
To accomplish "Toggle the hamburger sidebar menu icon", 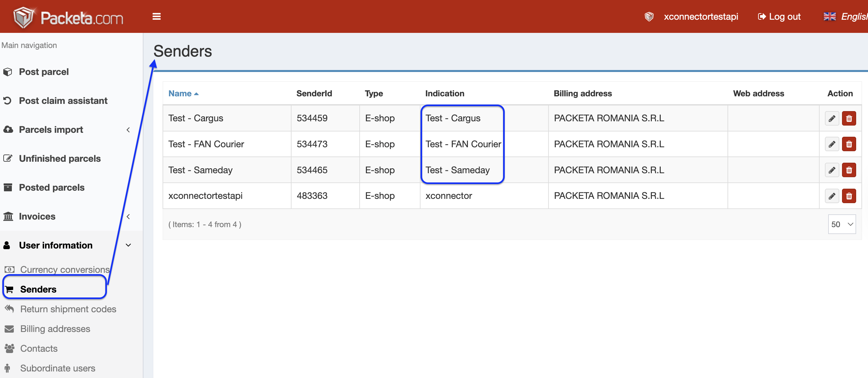I will 156,16.
